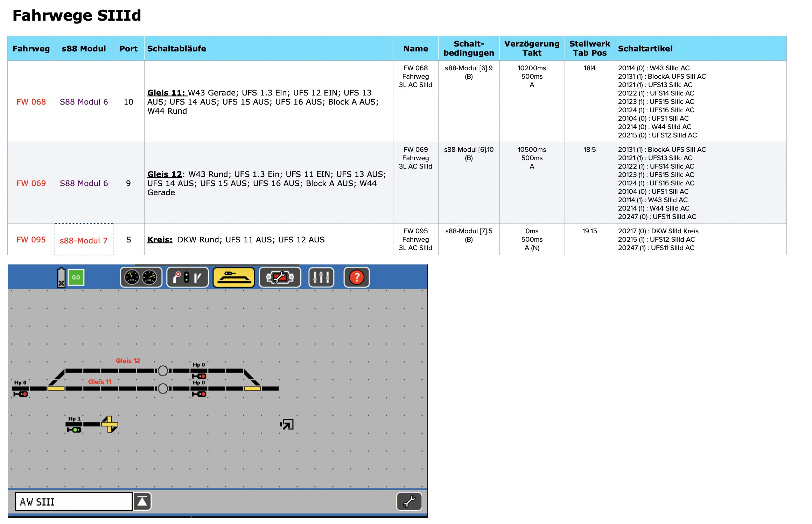
Task: Switch the yellow left turnout on Gleis 11
Action: (x=56, y=388)
